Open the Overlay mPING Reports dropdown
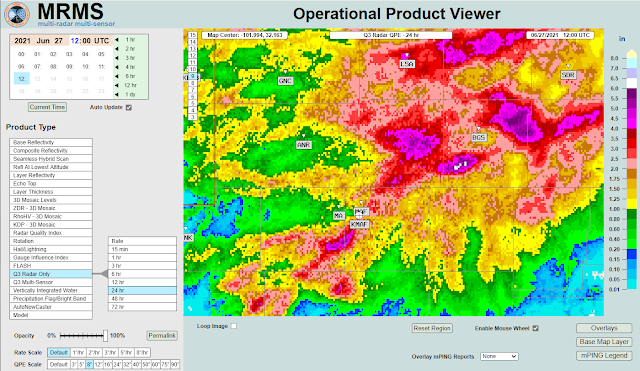Image resolution: width=640 pixels, height=371 pixels. coord(499,356)
